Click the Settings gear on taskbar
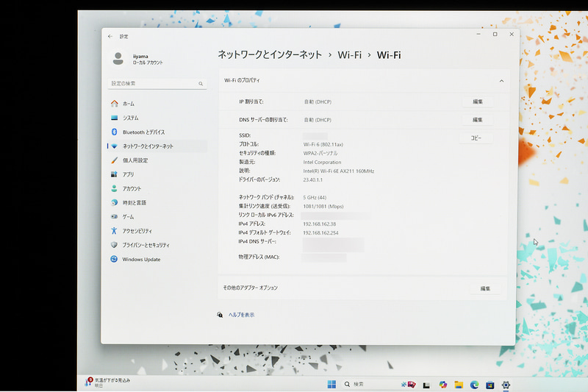 click(x=506, y=385)
